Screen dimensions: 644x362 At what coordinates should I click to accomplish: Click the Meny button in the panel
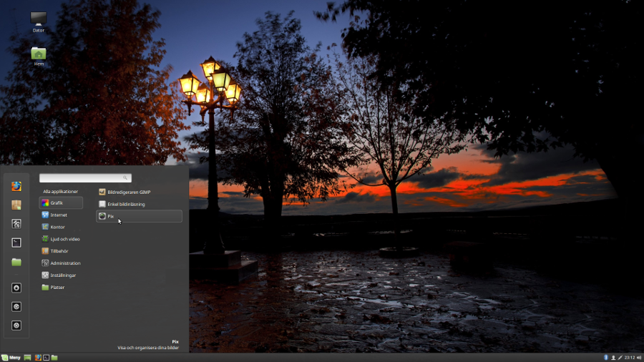[x=11, y=357]
